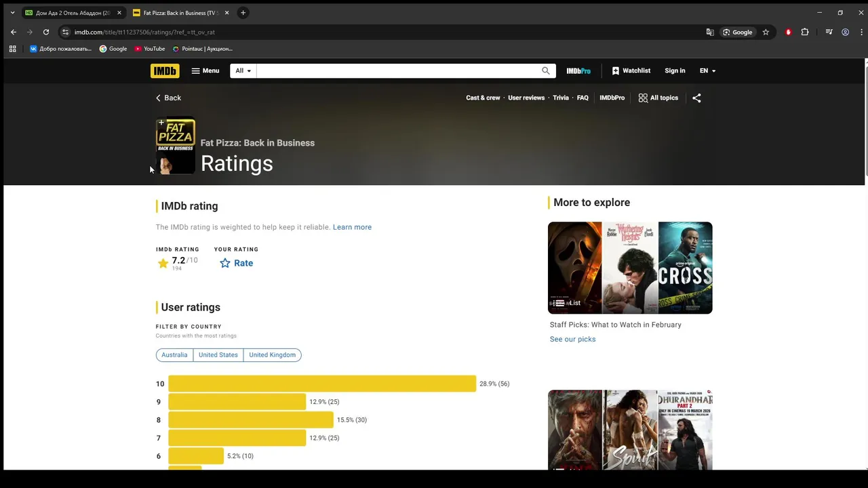Filter ratings by United States

218,354
